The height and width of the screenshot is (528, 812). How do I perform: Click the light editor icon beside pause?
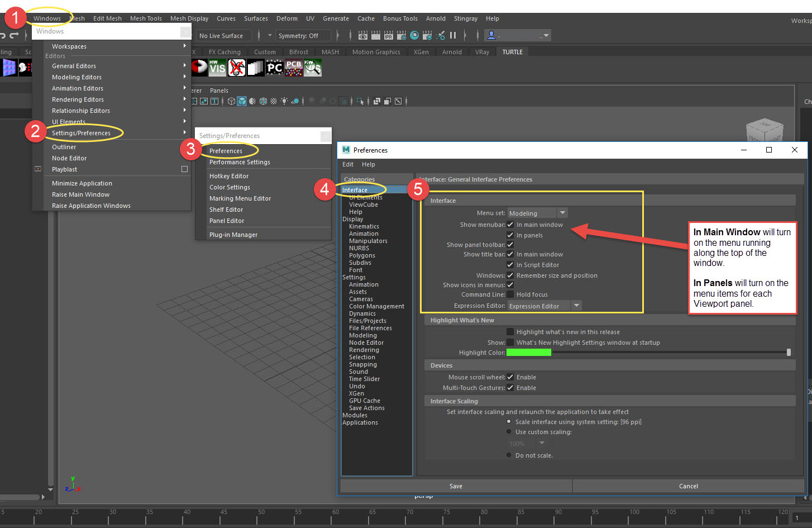(440, 35)
